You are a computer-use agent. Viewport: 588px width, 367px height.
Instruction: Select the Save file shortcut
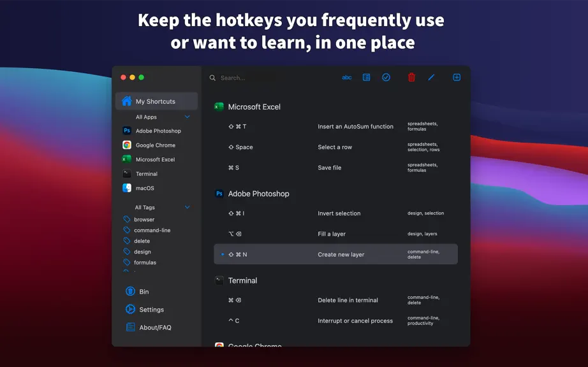[x=335, y=168]
